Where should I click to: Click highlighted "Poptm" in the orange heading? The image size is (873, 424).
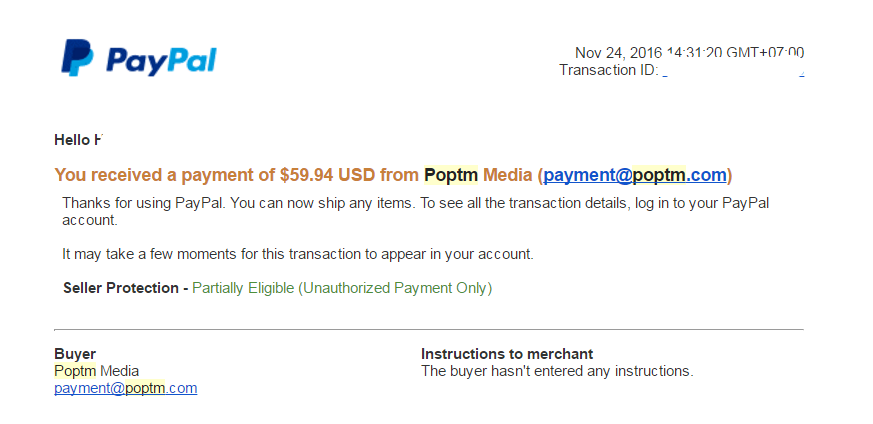pyautogui.click(x=451, y=176)
